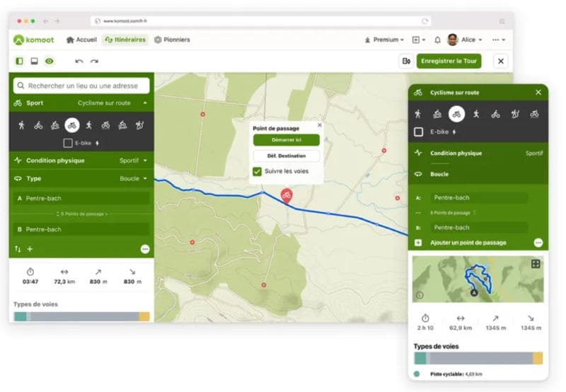Viewport: 566px width, 392px height.
Task: Close the mobile Cyclisme sur route panel
Action: pos(538,93)
